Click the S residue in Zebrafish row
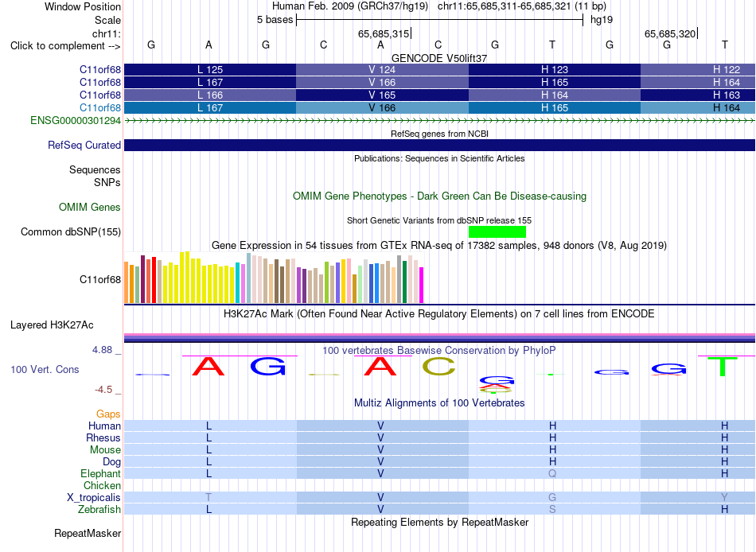Viewport: 756px width, 552px height. [x=552, y=509]
